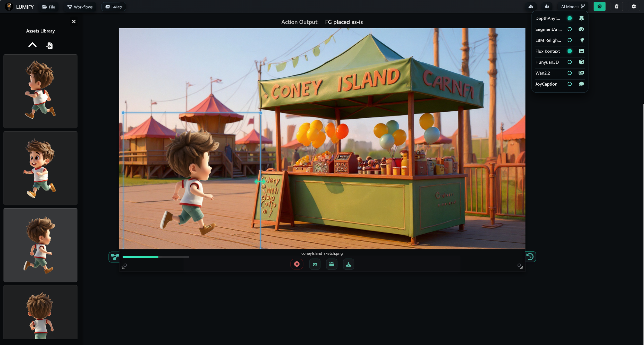
Task: Click the trash upload icon
Action: pos(616,7)
